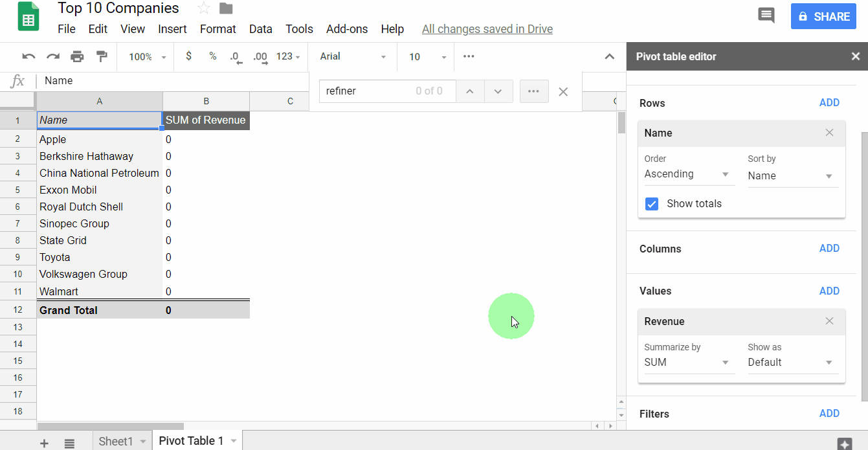Screen dimensions: 868x450
Task: Remove the Name row field
Action: (x=830, y=133)
